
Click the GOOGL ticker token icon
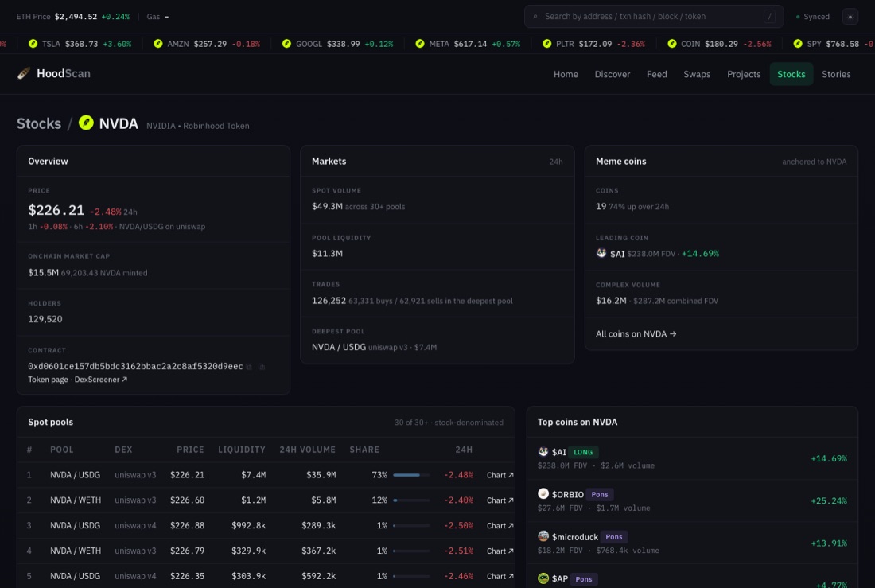coord(286,44)
